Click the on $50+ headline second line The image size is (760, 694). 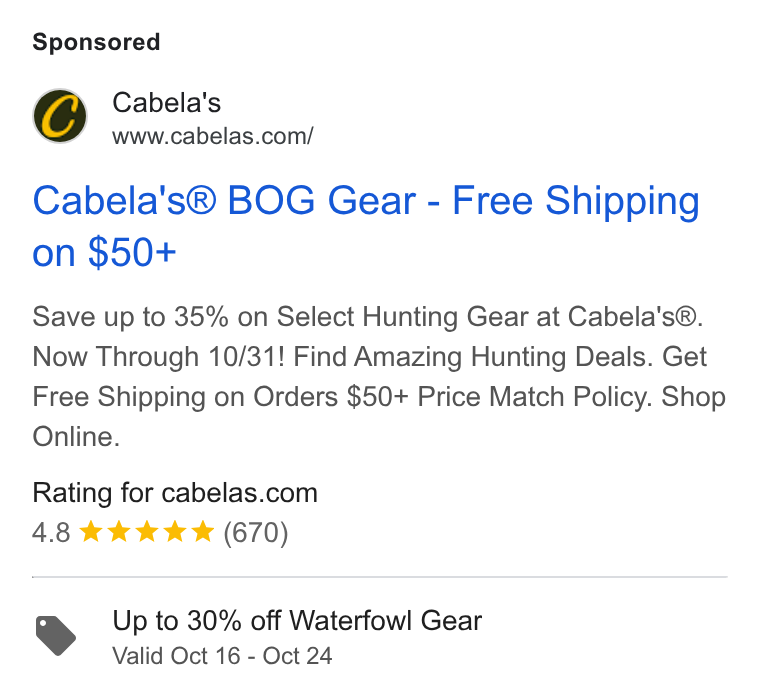click(104, 253)
